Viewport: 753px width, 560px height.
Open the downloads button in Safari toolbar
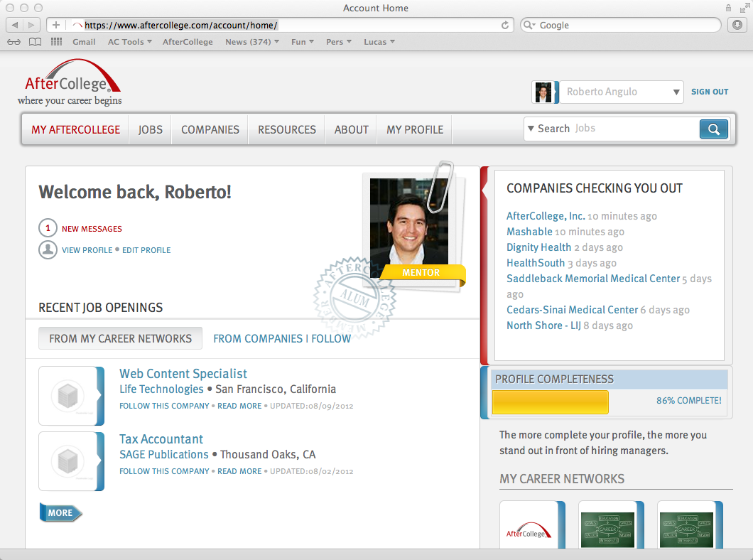point(737,25)
